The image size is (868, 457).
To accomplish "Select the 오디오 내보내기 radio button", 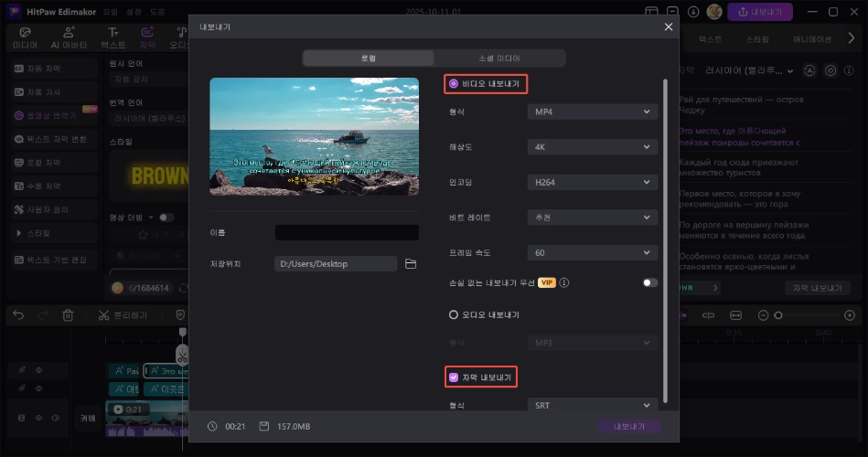I will pos(453,314).
